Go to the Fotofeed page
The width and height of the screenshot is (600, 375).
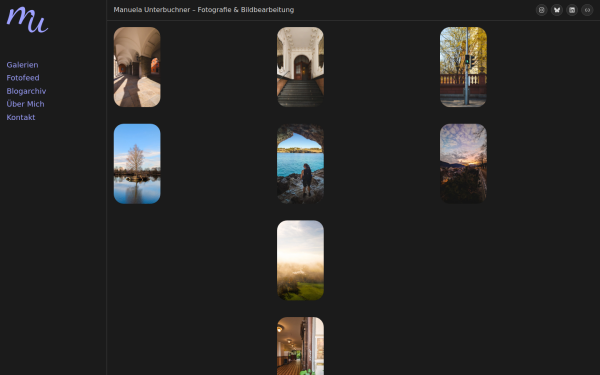click(x=23, y=78)
